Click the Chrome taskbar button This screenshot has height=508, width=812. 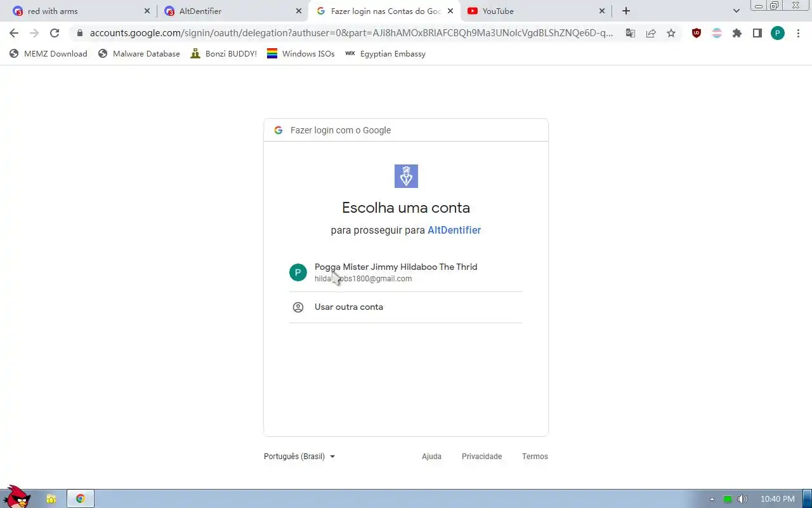pyautogui.click(x=81, y=499)
